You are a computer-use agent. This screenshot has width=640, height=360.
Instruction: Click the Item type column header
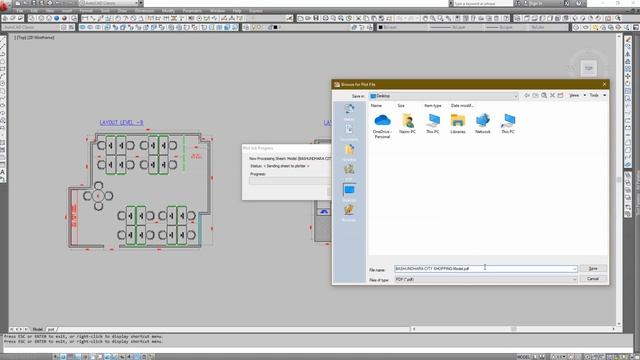point(433,105)
